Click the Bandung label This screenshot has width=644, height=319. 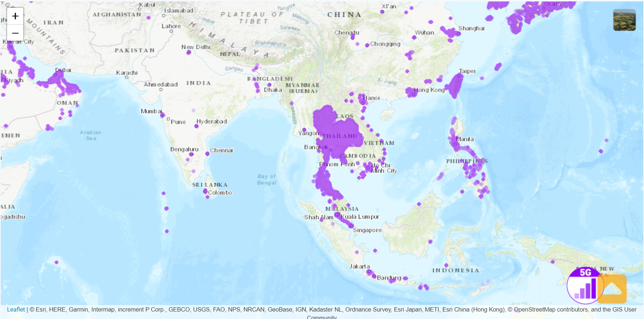click(x=389, y=278)
